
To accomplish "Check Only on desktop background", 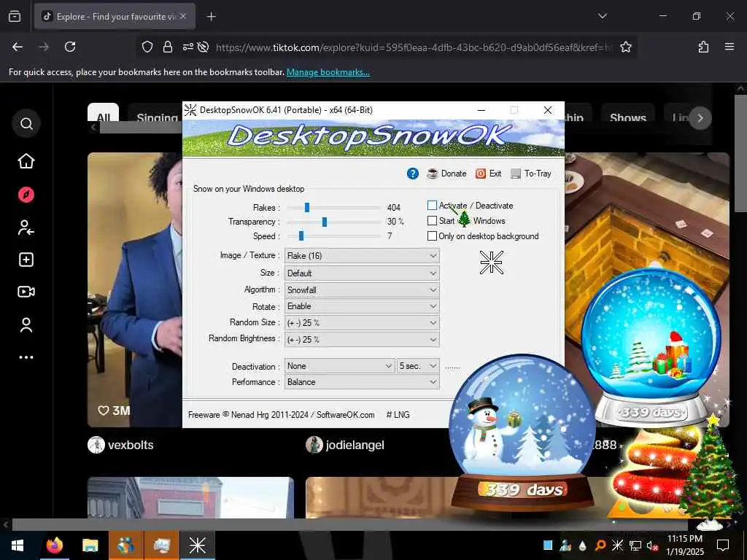I will tap(432, 236).
